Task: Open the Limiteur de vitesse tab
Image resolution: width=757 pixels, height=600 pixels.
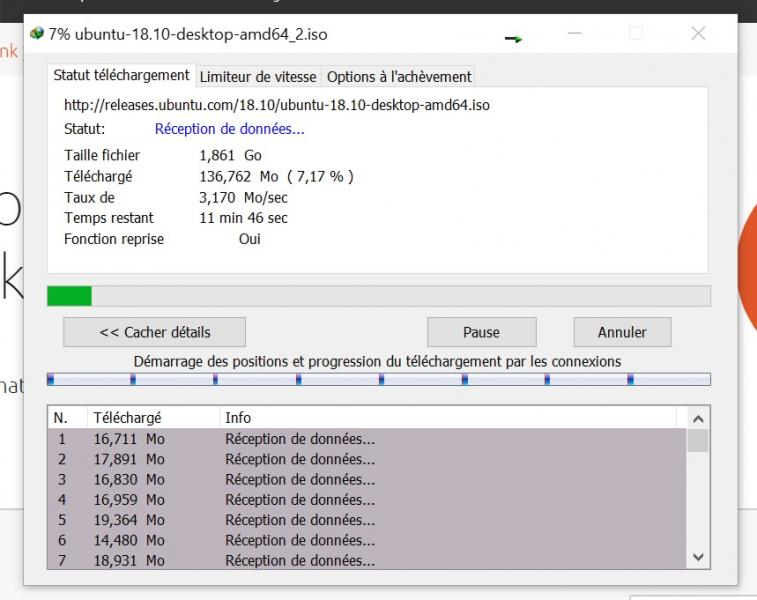Action: tap(258, 77)
